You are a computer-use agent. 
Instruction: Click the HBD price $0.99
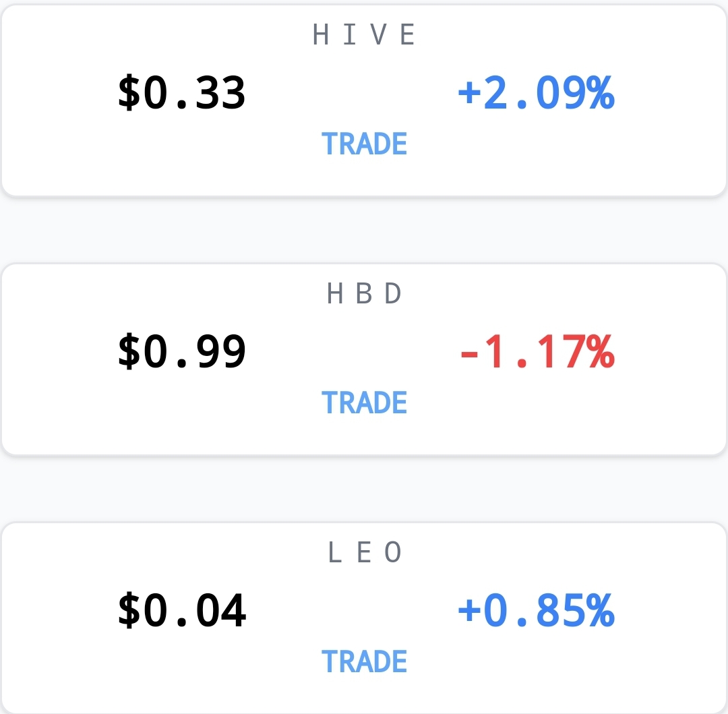(x=181, y=351)
